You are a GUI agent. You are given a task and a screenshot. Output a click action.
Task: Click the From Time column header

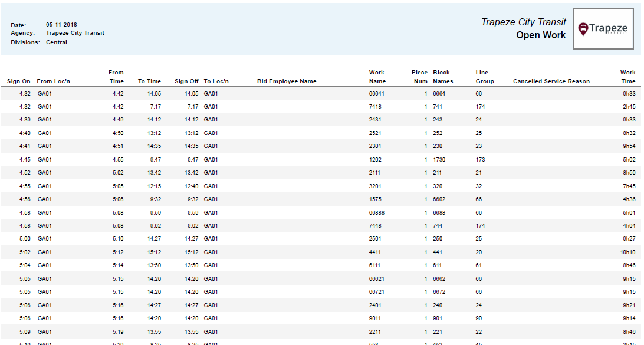point(116,77)
